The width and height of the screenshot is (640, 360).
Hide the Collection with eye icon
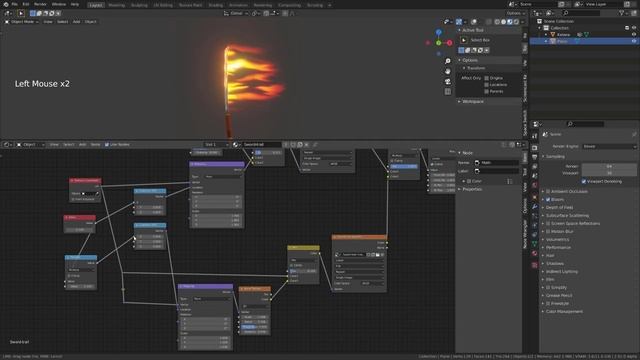[x=634, y=28]
